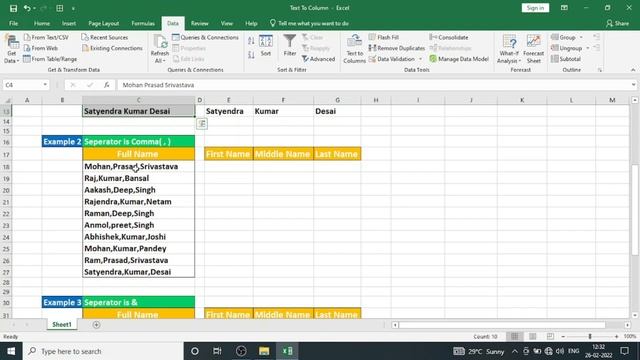Collapse the ribbon with caret

(x=633, y=70)
